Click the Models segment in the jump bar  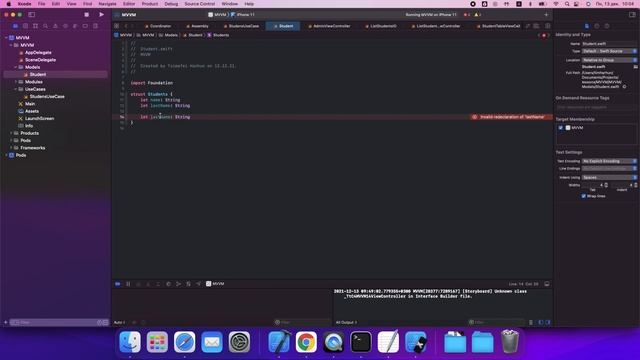[168, 35]
